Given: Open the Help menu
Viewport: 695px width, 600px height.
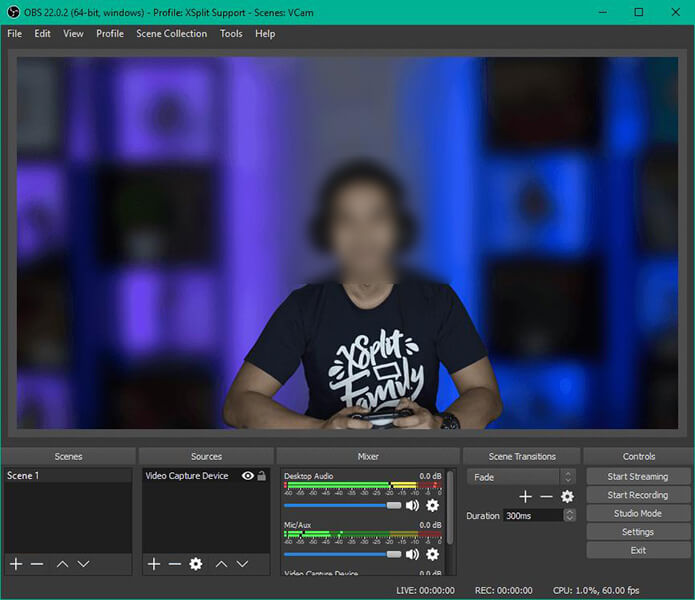Looking at the screenshot, I should tap(265, 34).
